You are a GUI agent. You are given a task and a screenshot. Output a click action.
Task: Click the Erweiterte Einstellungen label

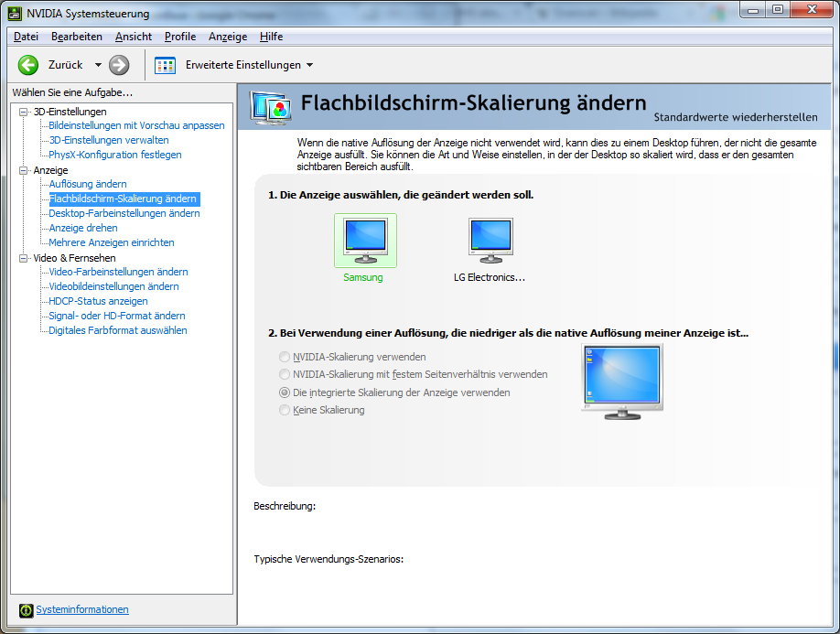pos(243,65)
